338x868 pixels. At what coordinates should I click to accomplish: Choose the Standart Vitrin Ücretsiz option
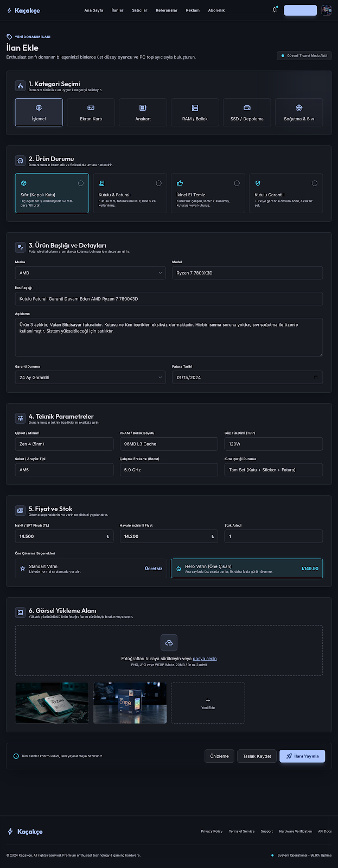click(x=91, y=569)
